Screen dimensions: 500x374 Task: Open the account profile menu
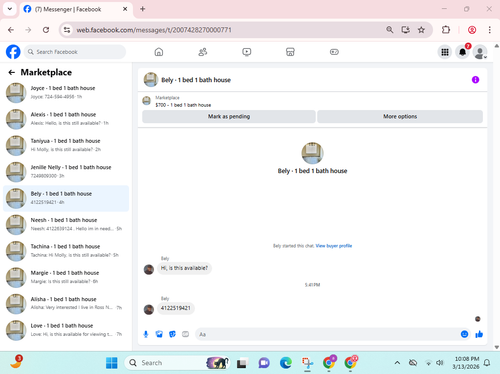click(x=480, y=52)
